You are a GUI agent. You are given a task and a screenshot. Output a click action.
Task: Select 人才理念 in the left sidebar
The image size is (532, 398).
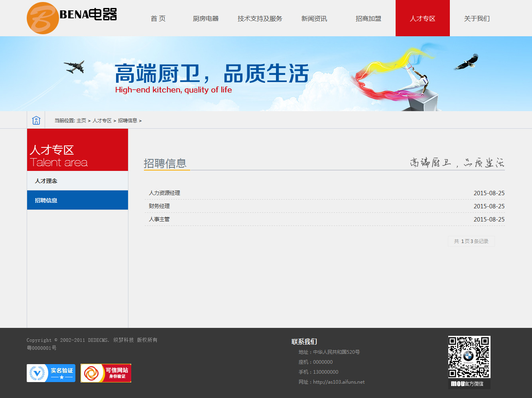[46, 181]
